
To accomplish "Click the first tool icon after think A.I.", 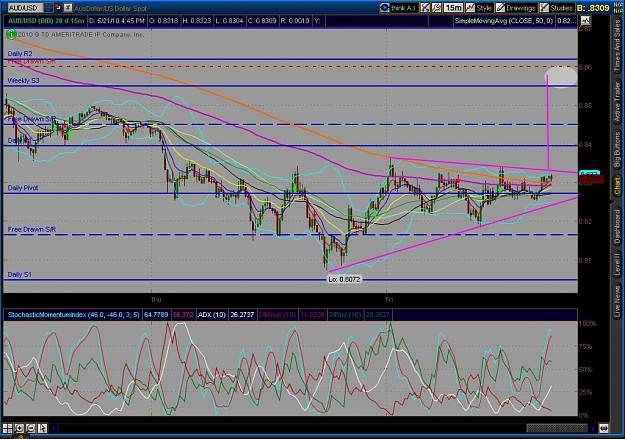I will pyautogui.click(x=425, y=8).
